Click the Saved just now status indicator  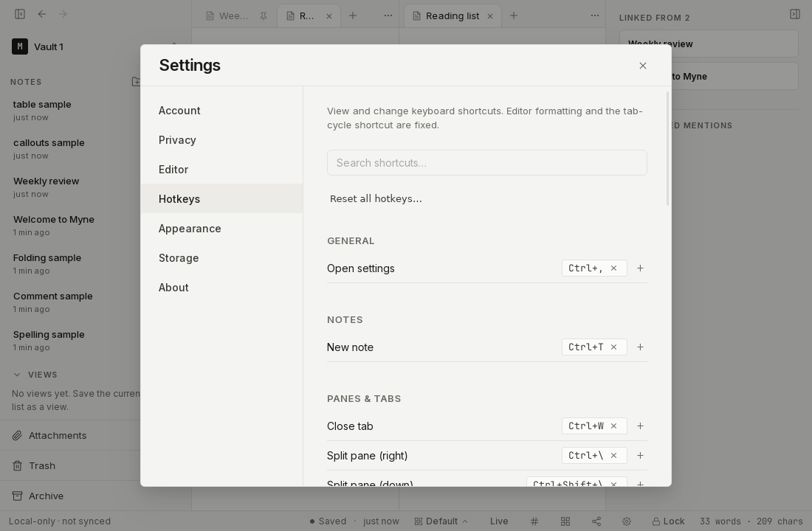pos(354,521)
